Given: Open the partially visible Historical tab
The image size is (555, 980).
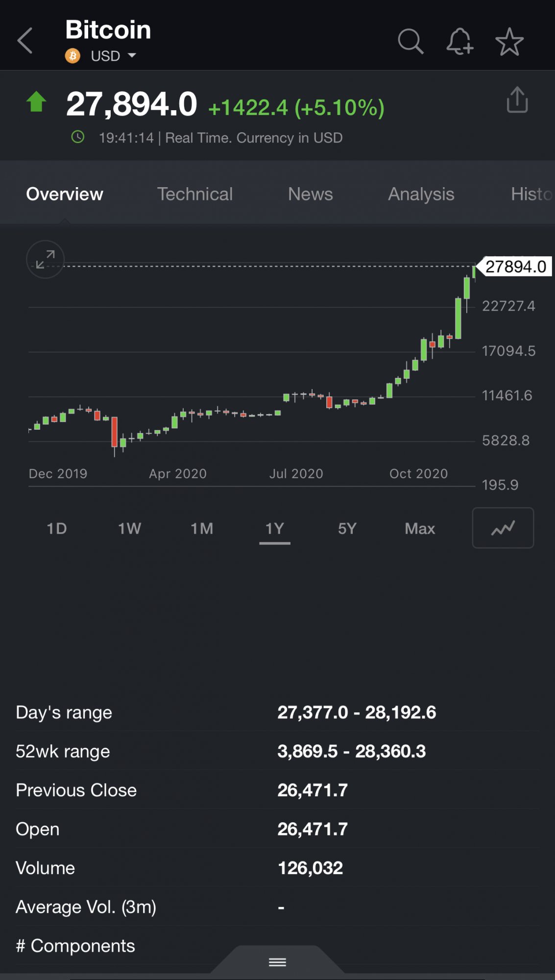Looking at the screenshot, I should click(x=531, y=194).
